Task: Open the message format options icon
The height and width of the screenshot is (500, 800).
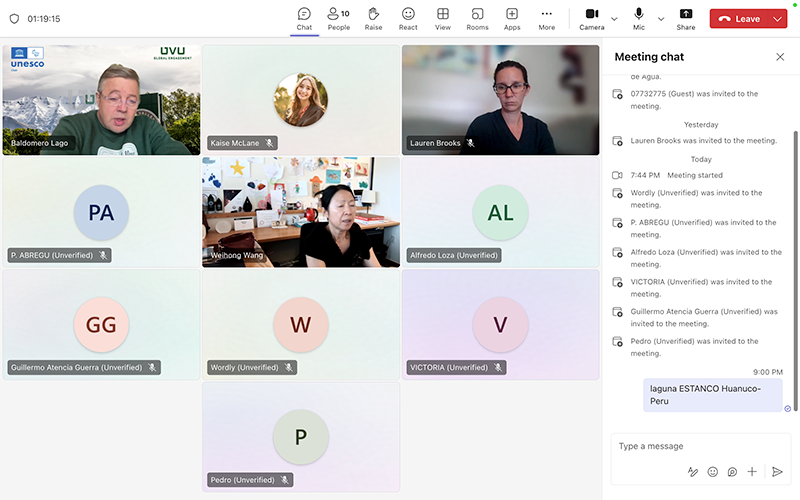Action: 693,471
